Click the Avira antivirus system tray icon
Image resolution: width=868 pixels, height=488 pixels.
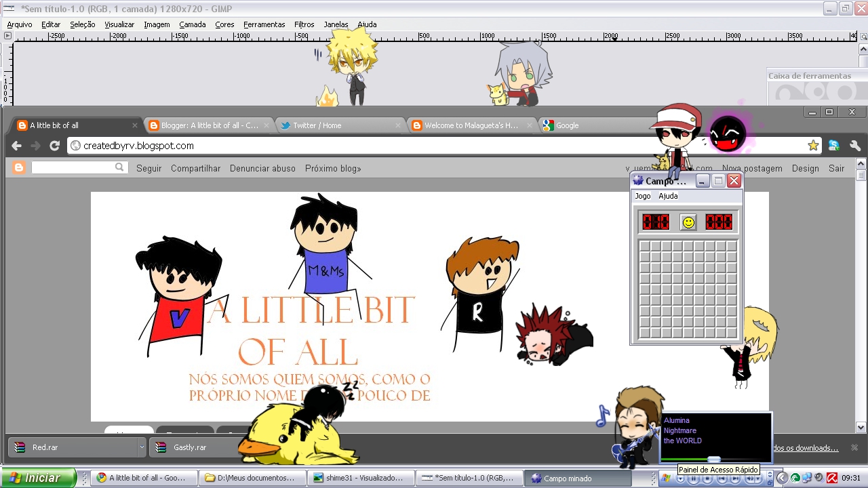(x=831, y=478)
